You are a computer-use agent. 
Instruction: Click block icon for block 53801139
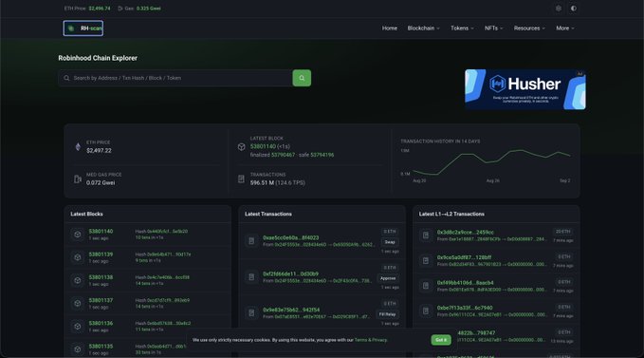(77, 257)
